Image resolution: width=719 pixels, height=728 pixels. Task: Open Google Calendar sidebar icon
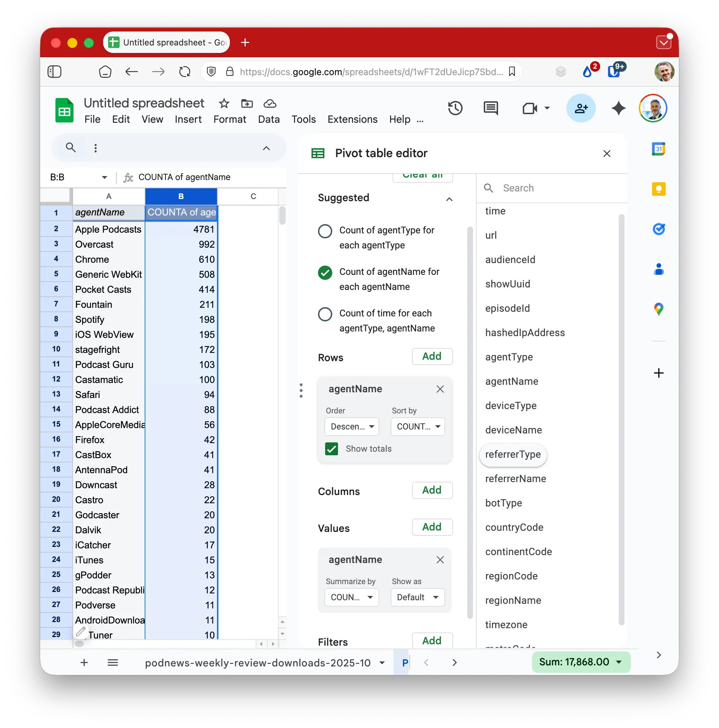658,149
